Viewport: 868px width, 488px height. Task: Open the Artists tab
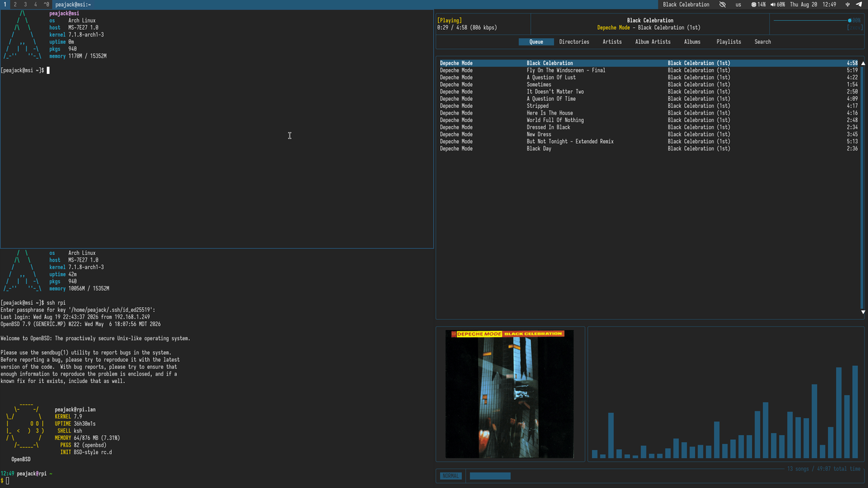[612, 42]
